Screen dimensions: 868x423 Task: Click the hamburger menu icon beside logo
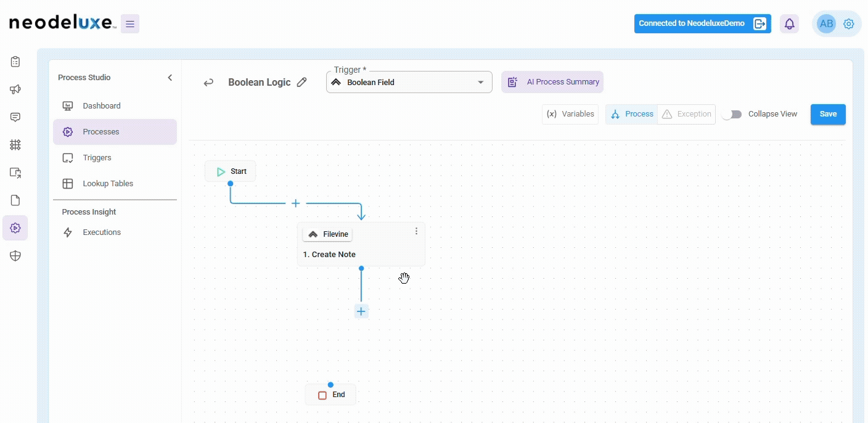pos(129,24)
